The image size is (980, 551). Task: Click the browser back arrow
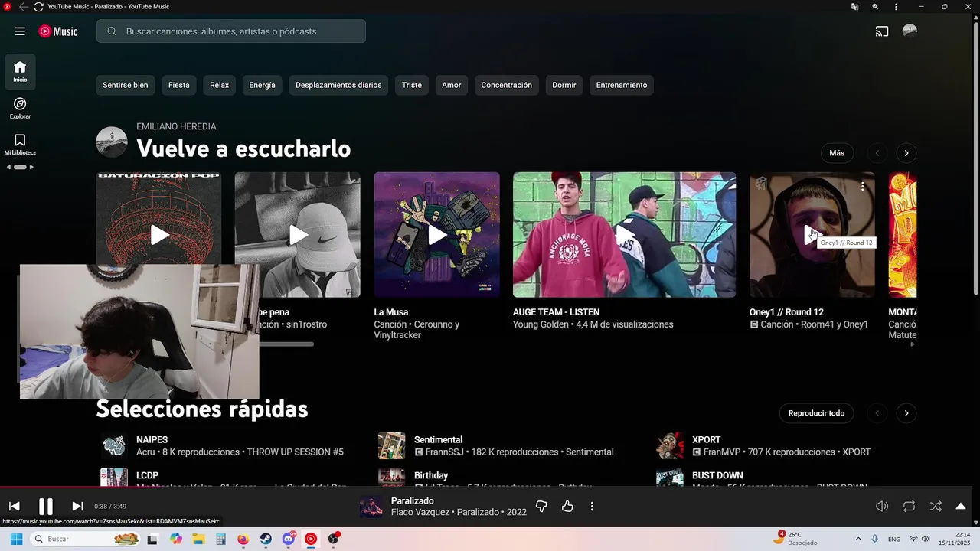click(x=23, y=7)
